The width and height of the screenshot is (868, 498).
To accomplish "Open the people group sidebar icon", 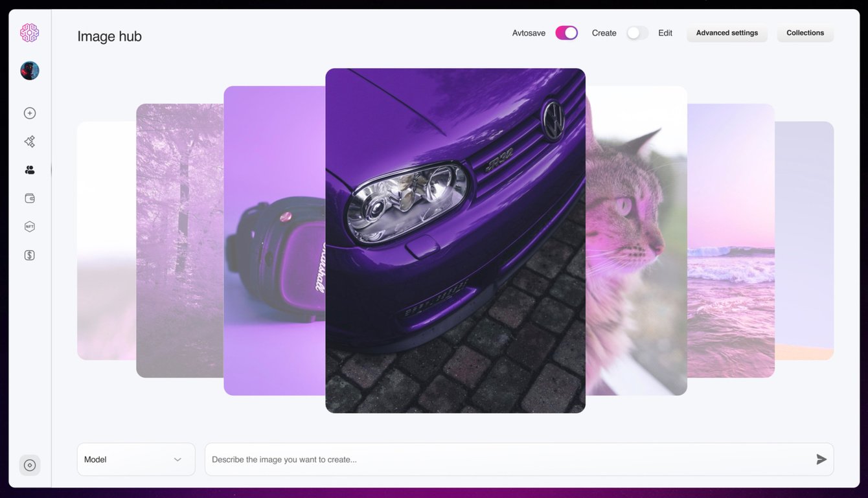I will pyautogui.click(x=30, y=170).
